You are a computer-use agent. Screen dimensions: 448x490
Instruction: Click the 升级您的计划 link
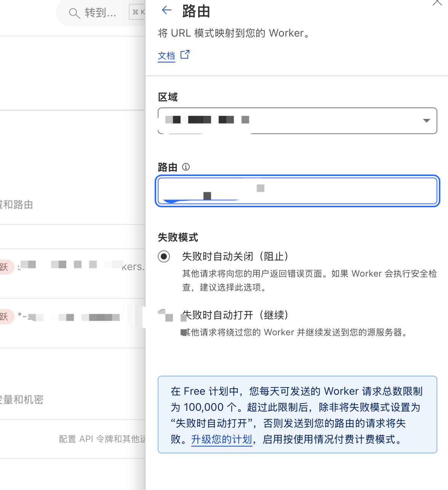pyautogui.click(x=221, y=439)
